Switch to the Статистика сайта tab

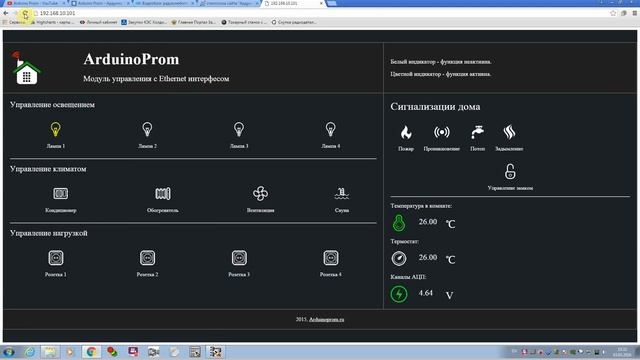(x=229, y=3)
